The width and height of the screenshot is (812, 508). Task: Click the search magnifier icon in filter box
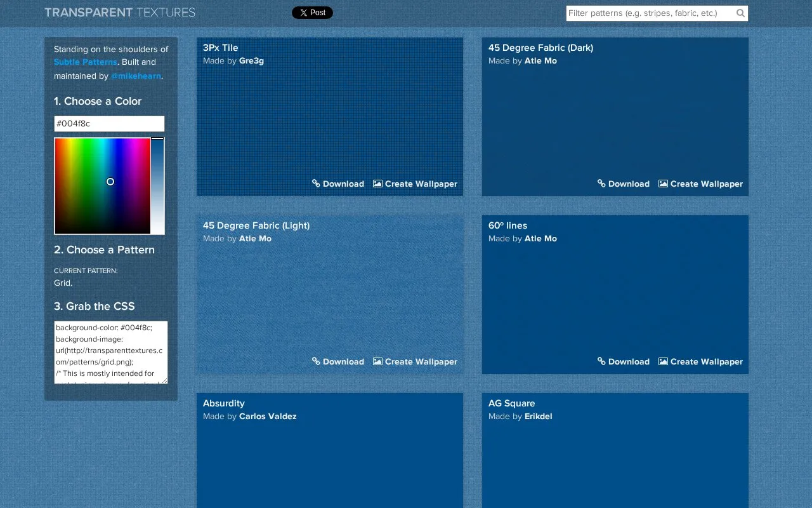click(740, 13)
